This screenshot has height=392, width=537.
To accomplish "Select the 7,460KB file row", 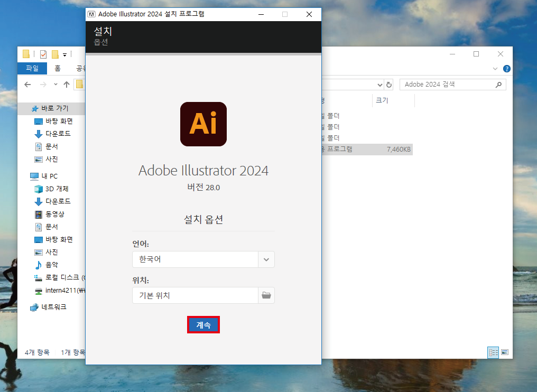I will [x=367, y=150].
